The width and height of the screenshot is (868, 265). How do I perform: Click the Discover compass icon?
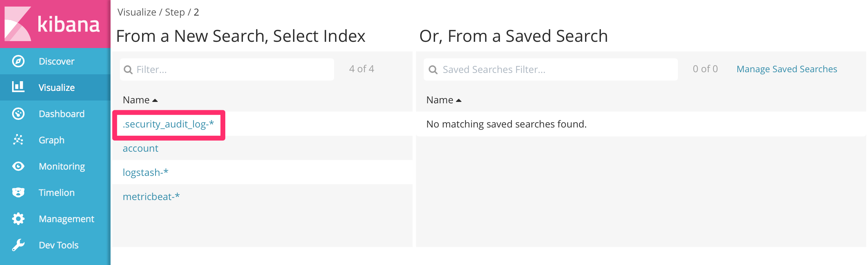click(18, 61)
